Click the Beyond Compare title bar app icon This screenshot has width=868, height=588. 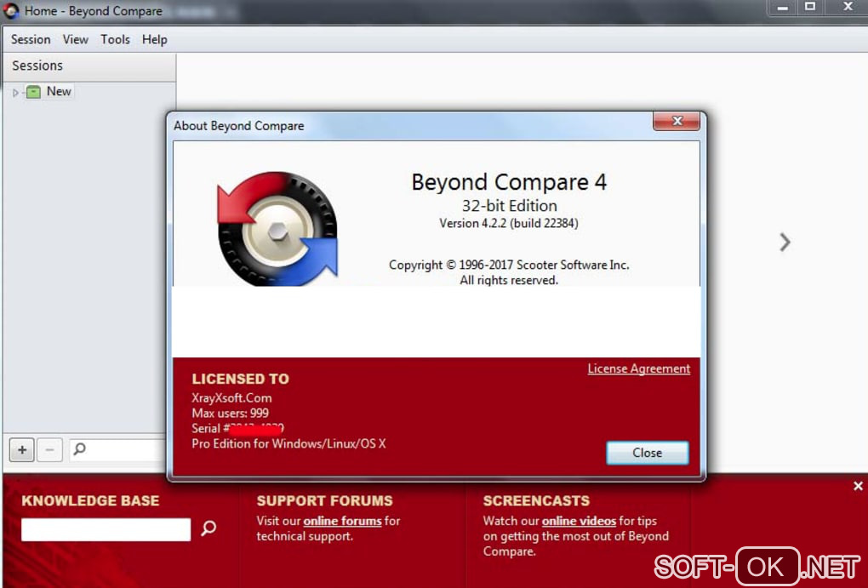pyautogui.click(x=11, y=11)
